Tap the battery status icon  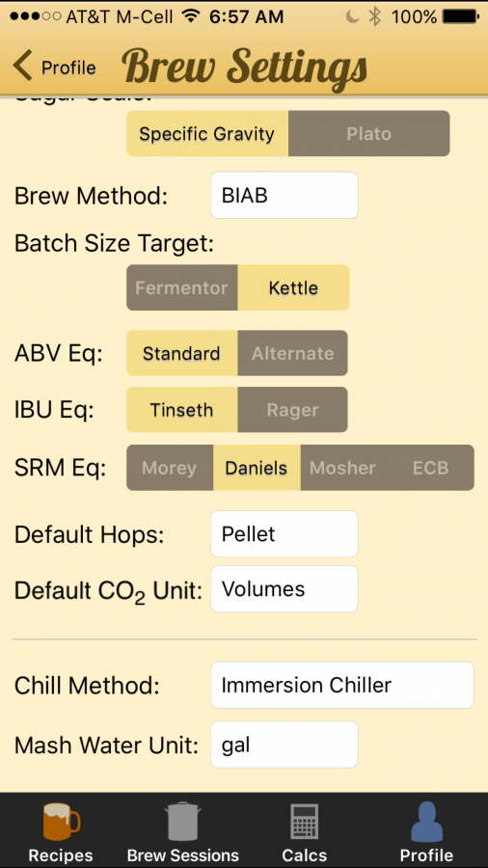461,16
